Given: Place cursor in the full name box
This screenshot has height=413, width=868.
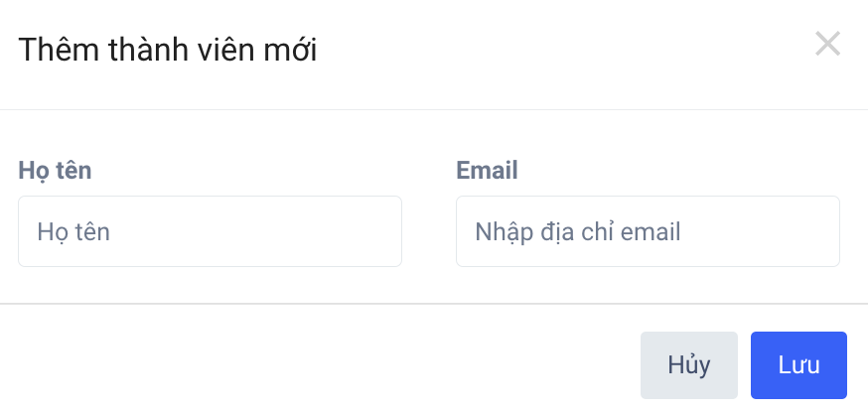Looking at the screenshot, I should click(x=210, y=231).
